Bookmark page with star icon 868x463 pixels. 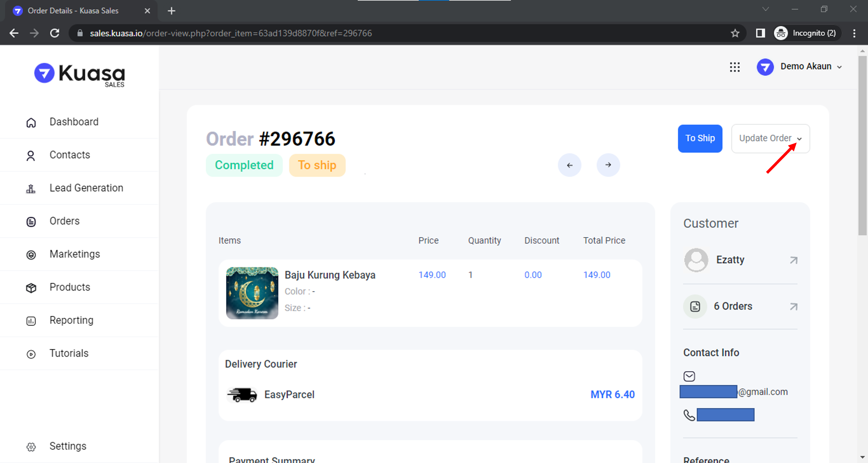point(735,33)
